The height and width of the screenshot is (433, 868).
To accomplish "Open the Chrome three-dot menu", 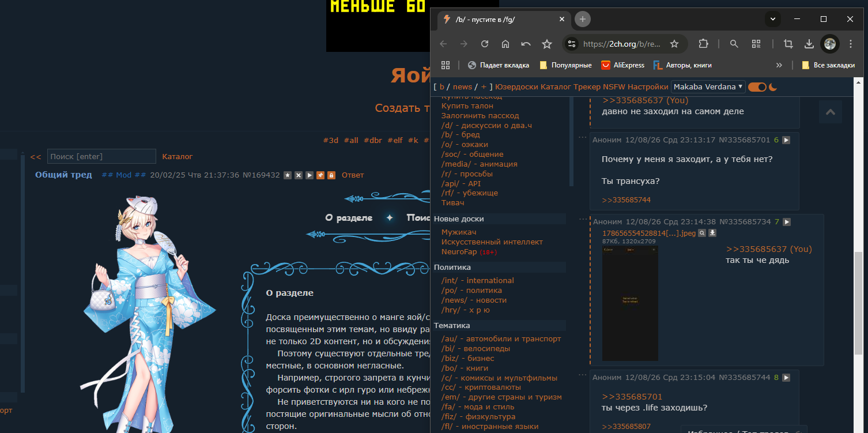I will click(851, 44).
